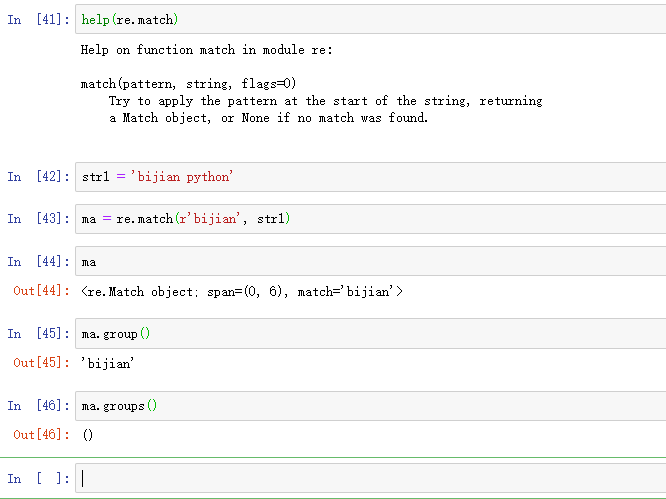Screen dimensions: 666x499
Task: Click the empty In [ ] prompt
Action: (x=39, y=479)
